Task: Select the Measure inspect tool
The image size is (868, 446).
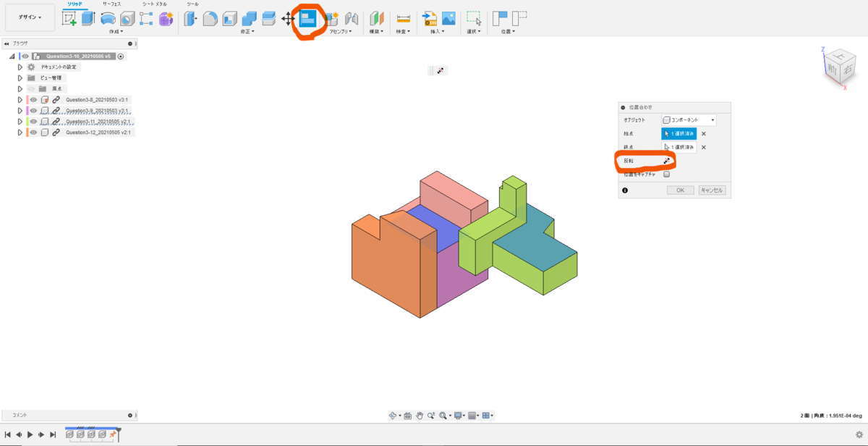Action: tap(404, 19)
